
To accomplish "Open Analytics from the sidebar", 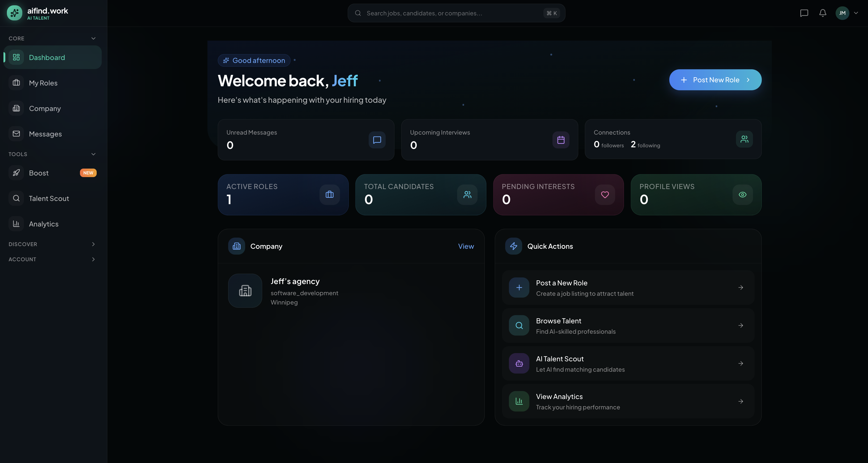I will 44,224.
